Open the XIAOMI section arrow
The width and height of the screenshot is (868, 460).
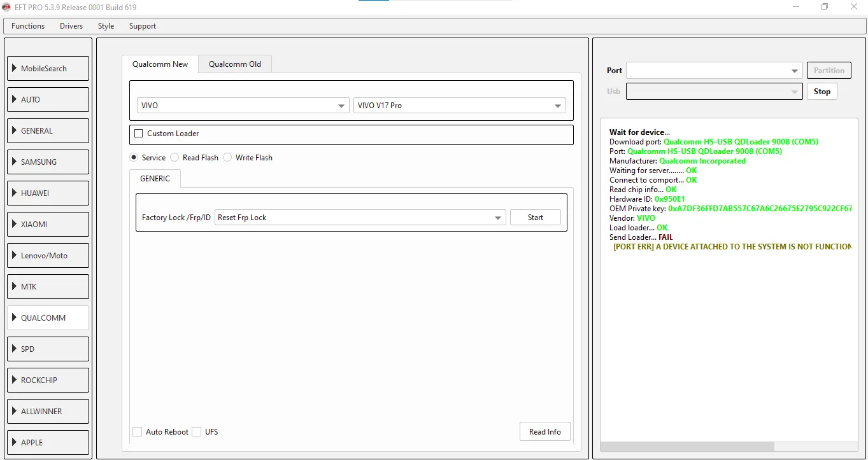tap(15, 224)
